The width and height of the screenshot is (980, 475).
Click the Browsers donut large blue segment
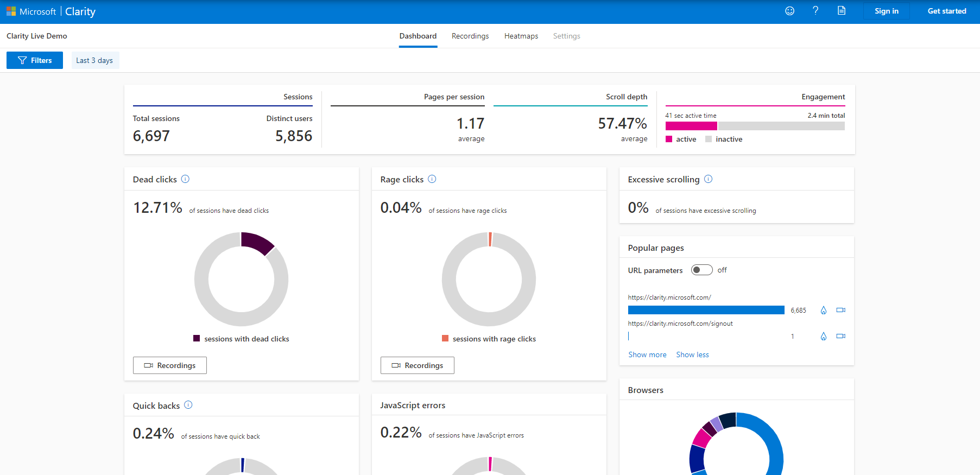[x=771, y=440]
